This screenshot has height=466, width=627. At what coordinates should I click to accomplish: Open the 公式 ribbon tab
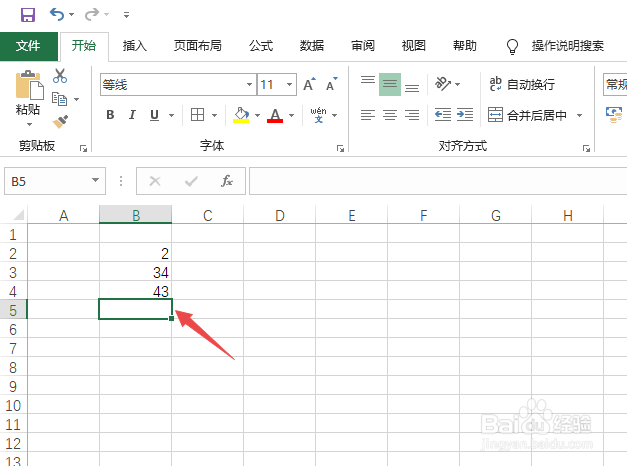click(261, 46)
